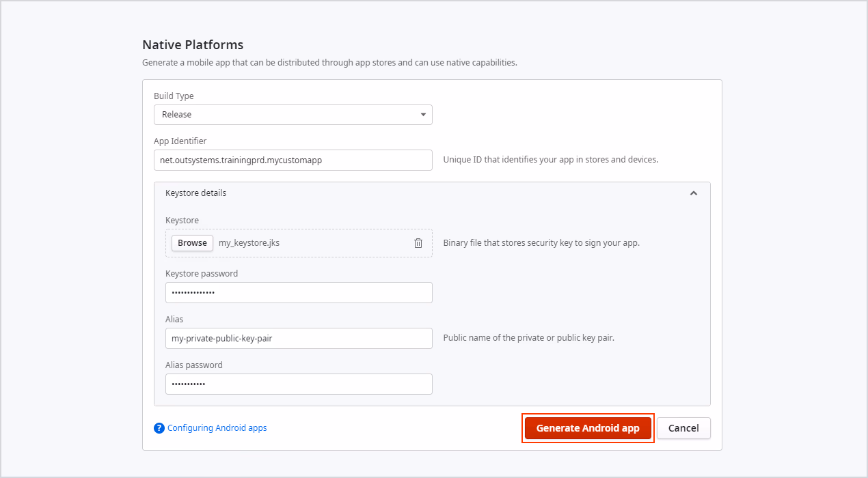Click the Keystore password field
The height and width of the screenshot is (478, 868).
point(299,292)
